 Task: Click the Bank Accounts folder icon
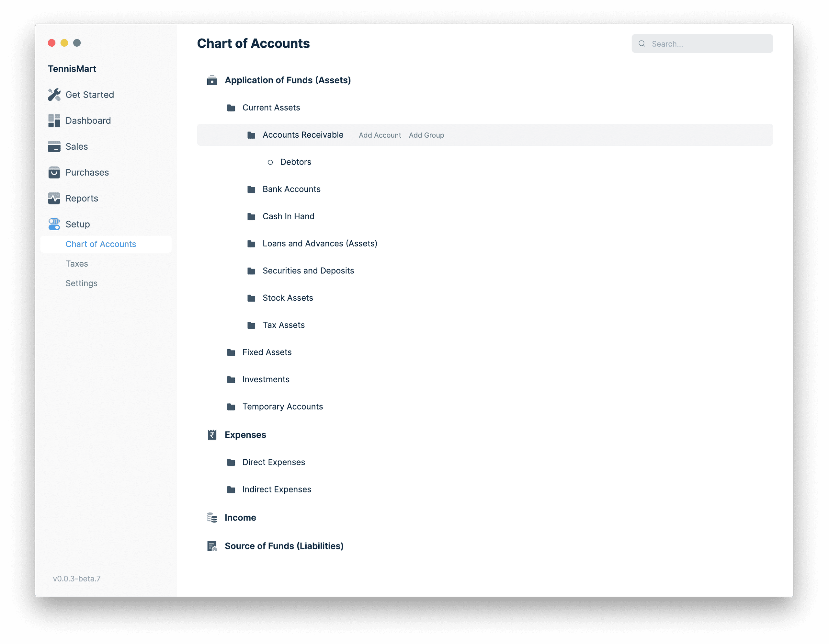click(251, 189)
